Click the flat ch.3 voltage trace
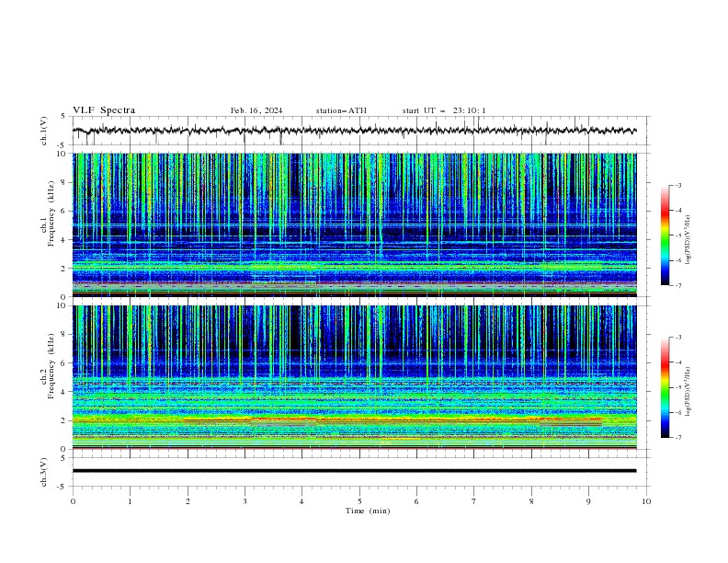This screenshot has width=728, height=563. pos(354,471)
